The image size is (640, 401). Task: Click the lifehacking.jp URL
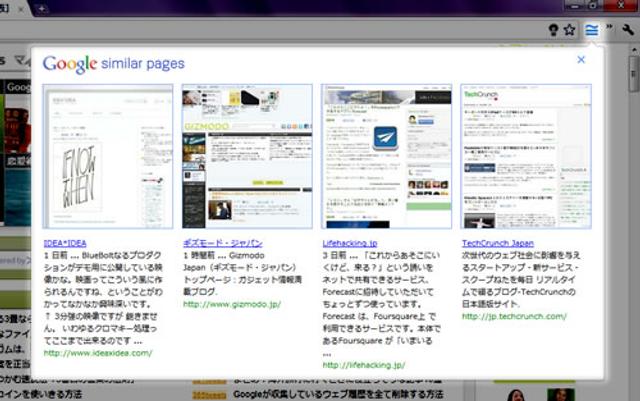[x=364, y=365]
